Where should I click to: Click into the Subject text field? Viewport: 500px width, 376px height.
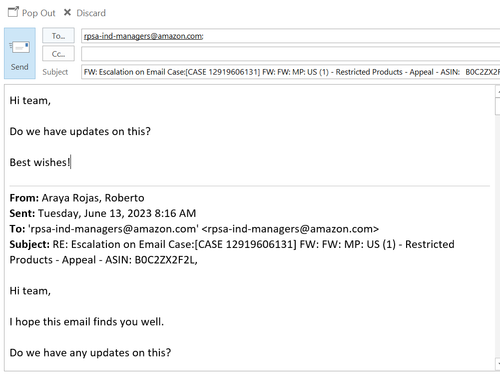(290, 72)
